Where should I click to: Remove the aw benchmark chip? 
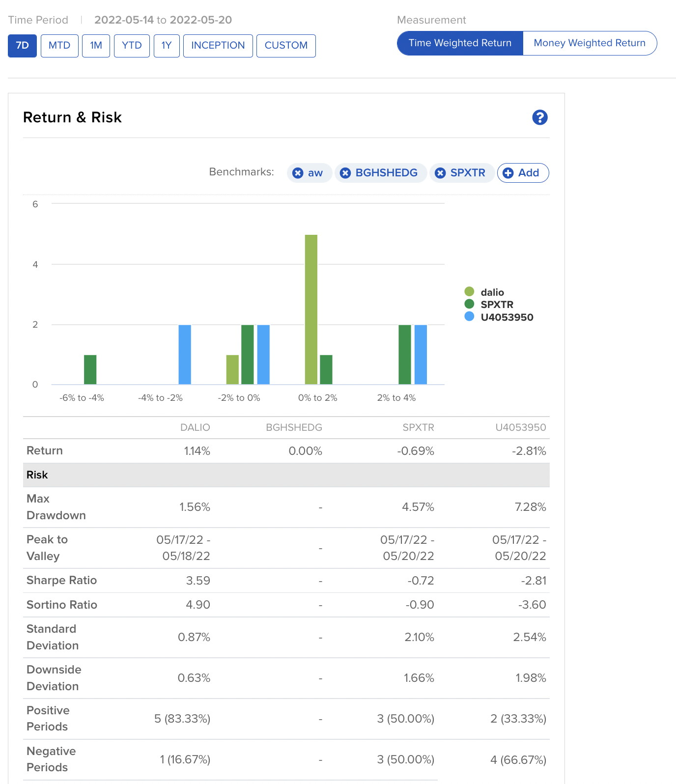tap(298, 173)
